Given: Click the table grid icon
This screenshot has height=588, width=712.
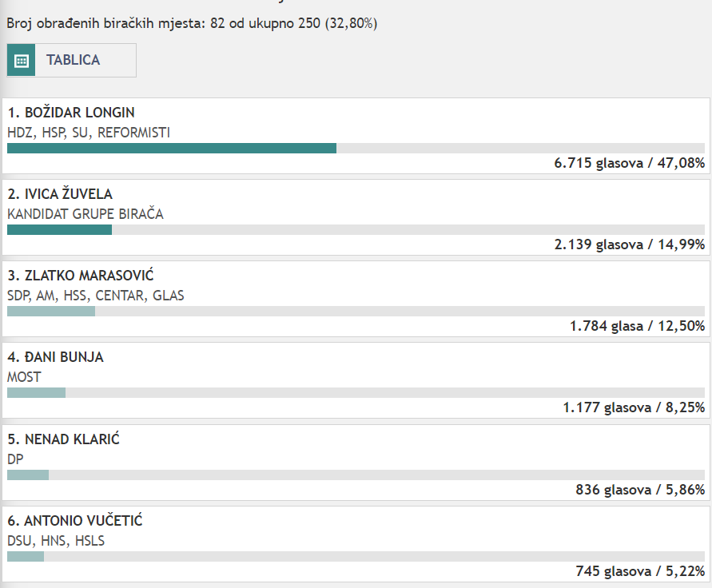Looking at the screenshot, I should [x=22, y=61].
